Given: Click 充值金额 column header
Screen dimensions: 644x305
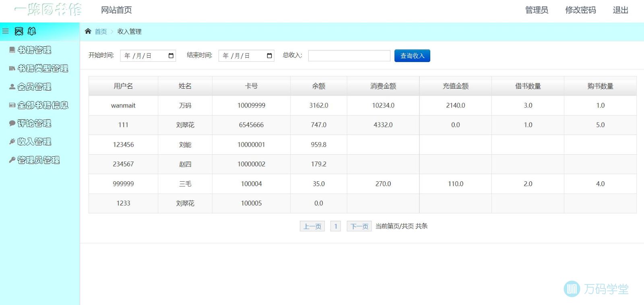Looking at the screenshot, I should click(456, 86).
